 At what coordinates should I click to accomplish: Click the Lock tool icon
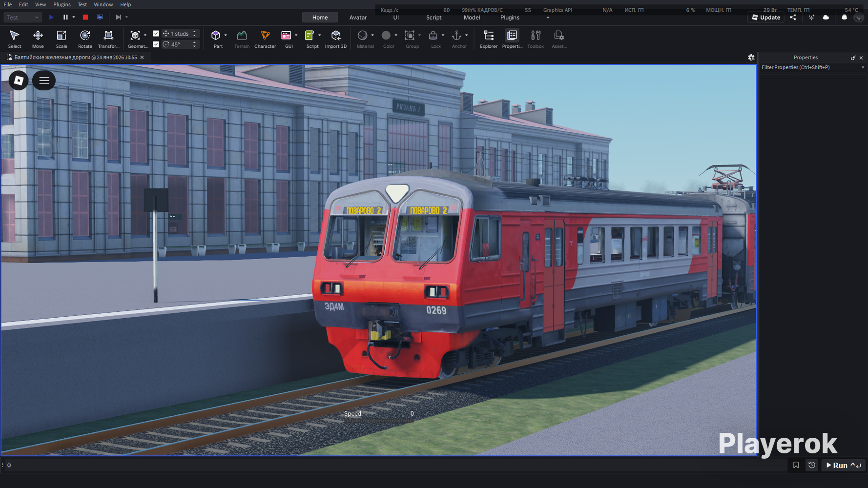pyautogui.click(x=434, y=39)
